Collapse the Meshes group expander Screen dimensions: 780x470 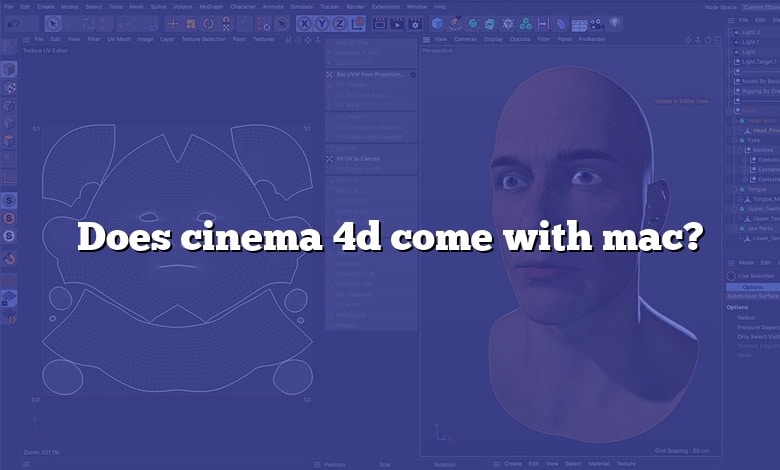tap(740, 150)
